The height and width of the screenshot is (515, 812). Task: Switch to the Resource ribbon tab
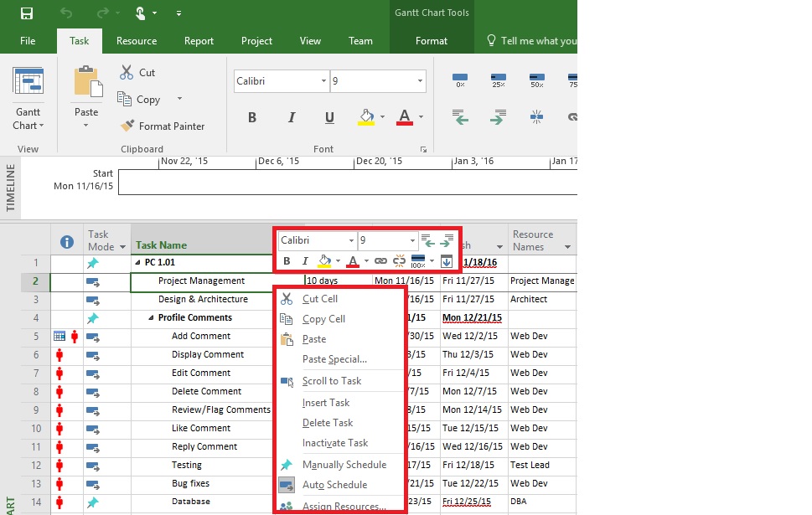pos(137,41)
